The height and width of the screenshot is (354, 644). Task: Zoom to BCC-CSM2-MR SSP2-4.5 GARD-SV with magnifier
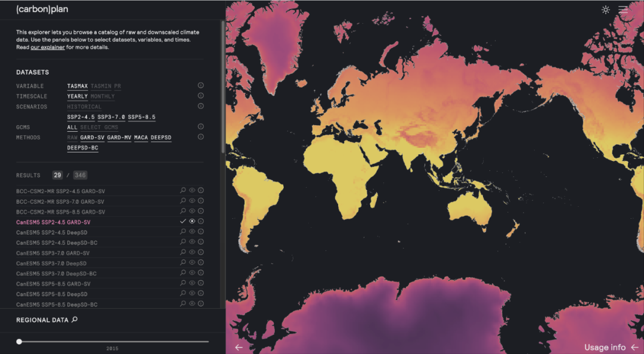(x=183, y=191)
